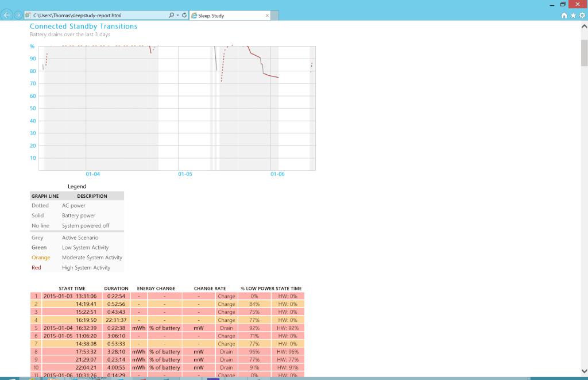Click the Legend title
Image resolution: width=588 pixels, height=380 pixels.
point(77,187)
